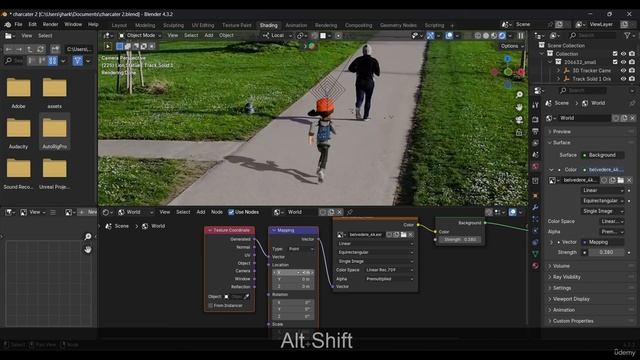The image size is (640, 360).
Task: Zoom the 3D viewport with magnifier gizmo
Action: [x=519, y=94]
